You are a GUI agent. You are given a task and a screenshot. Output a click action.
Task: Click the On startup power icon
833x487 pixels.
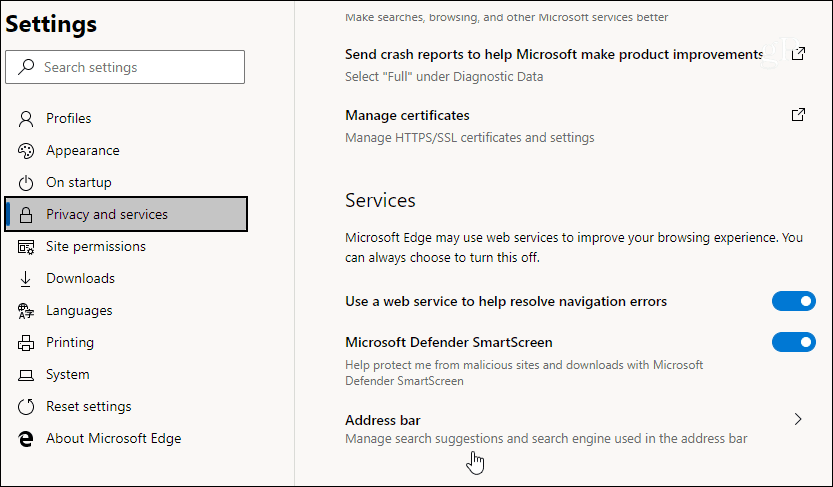26,183
